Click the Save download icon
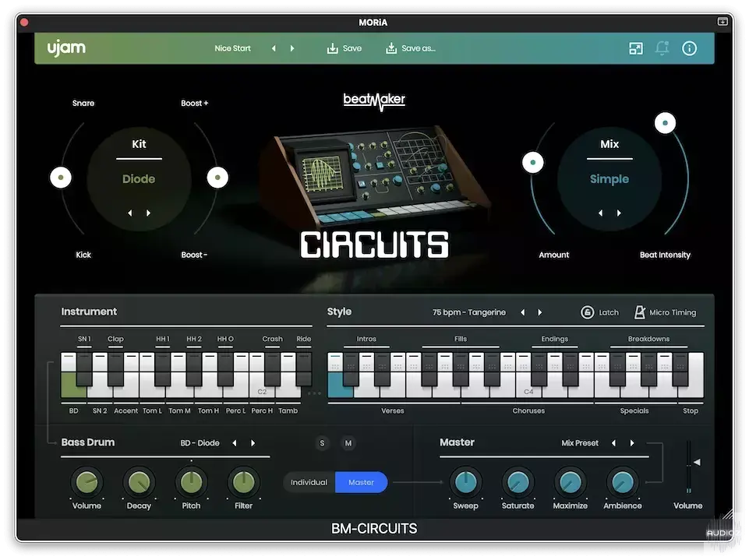 [x=332, y=48]
